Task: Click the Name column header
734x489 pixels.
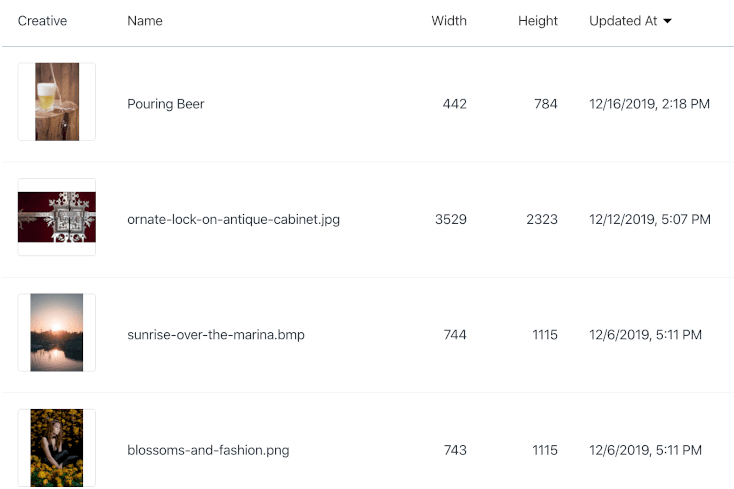Action: [x=145, y=21]
